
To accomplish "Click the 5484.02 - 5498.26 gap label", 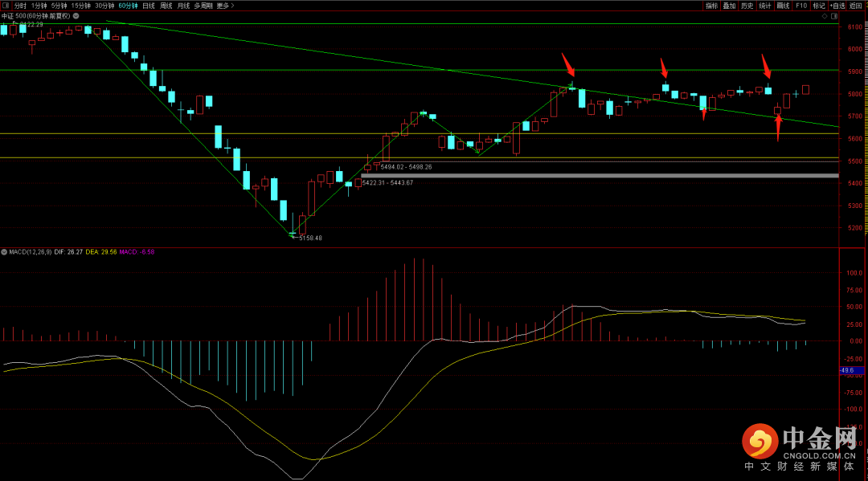I will click(407, 167).
